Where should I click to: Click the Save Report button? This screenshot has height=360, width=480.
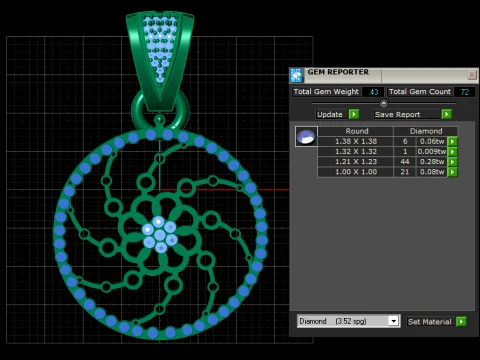click(407, 114)
